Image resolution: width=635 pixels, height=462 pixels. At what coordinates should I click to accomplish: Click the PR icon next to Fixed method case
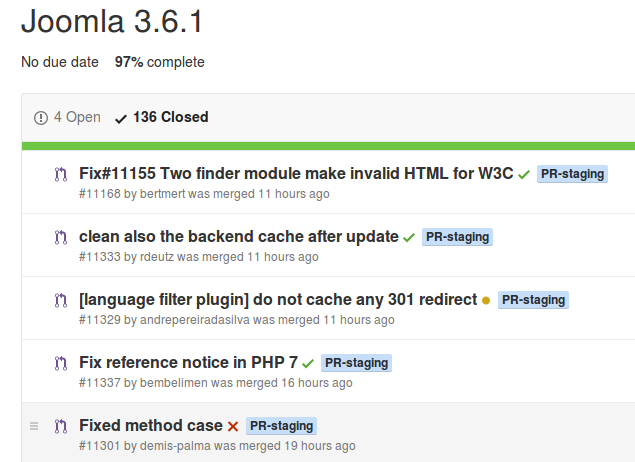(x=61, y=426)
